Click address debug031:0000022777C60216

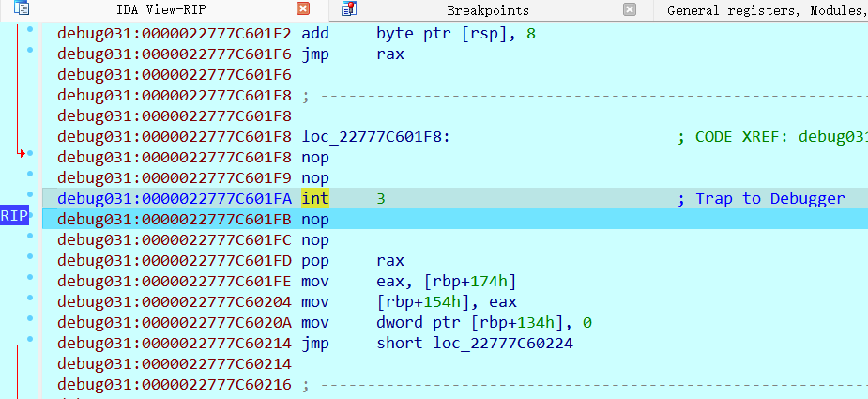point(174,385)
